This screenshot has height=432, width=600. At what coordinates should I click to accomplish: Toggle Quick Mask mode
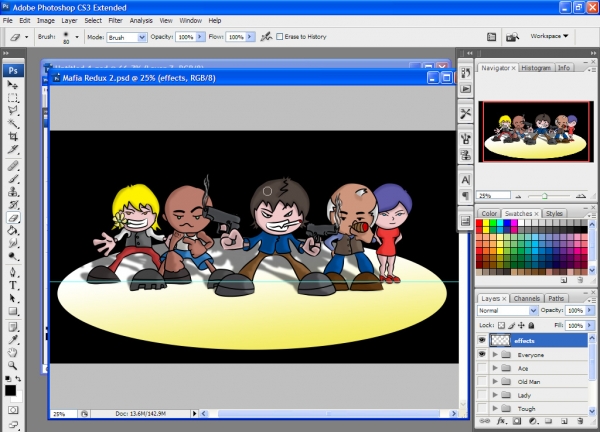(13, 410)
